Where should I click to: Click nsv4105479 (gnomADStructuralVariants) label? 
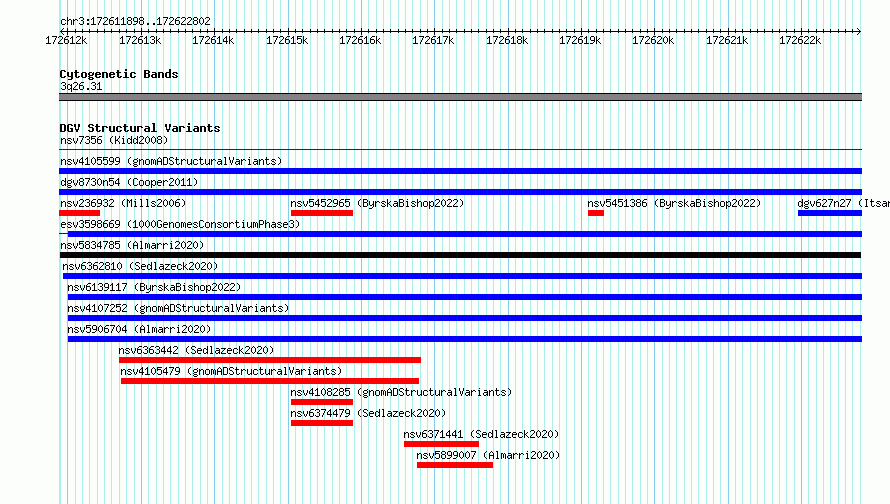point(231,371)
